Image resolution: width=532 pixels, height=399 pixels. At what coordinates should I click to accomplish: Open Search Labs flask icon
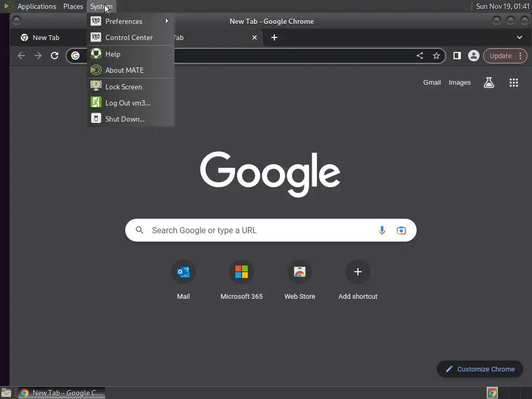coord(488,83)
